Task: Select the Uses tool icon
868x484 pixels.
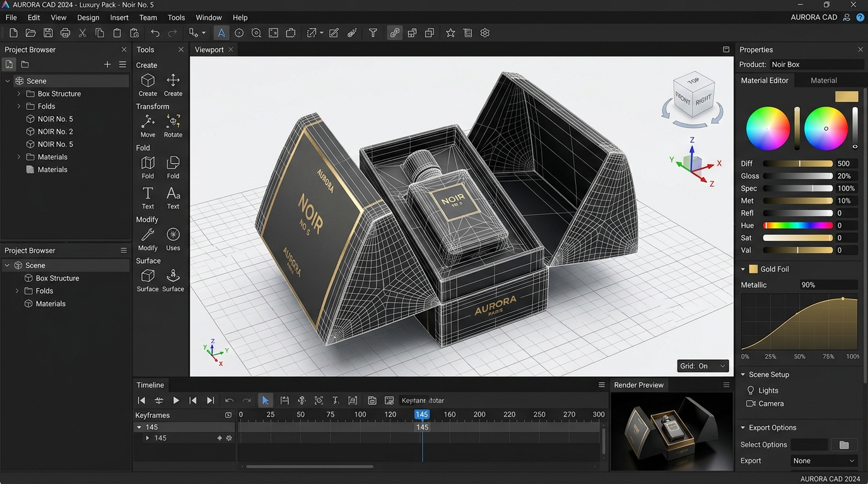Action: coord(173,239)
